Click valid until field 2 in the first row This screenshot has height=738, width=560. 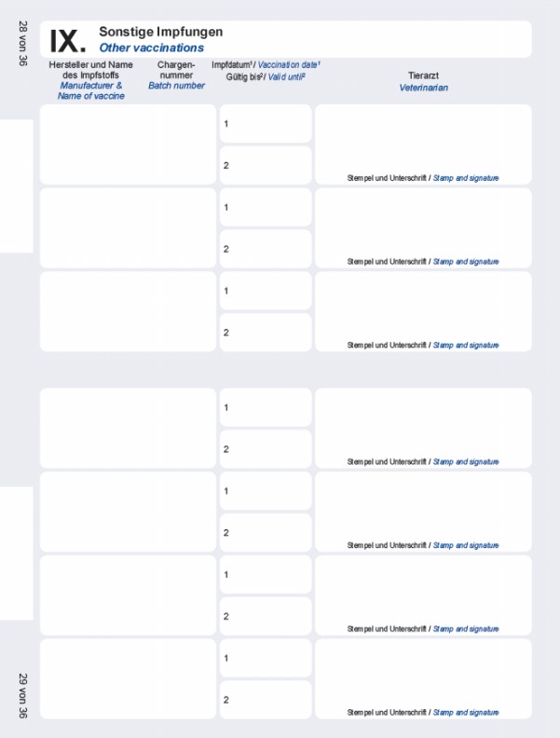click(x=266, y=165)
